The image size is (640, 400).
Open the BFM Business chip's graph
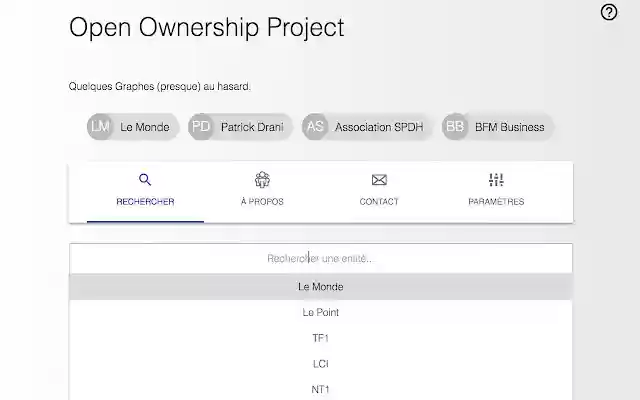(498, 127)
